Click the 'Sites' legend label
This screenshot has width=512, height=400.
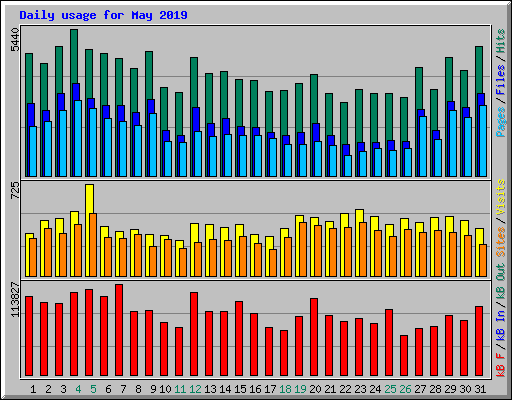(501, 242)
